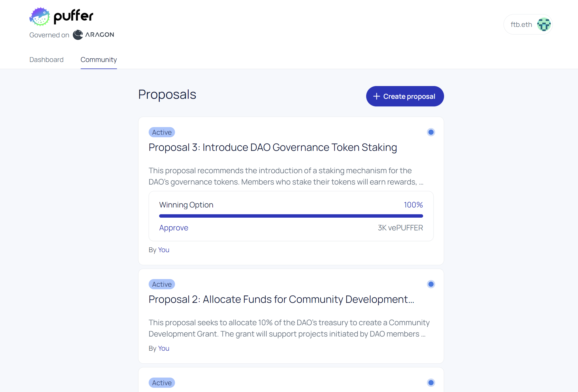The height and width of the screenshot is (392, 578).
Task: Click Proposal 2's blue status dot
Action: 431,284
